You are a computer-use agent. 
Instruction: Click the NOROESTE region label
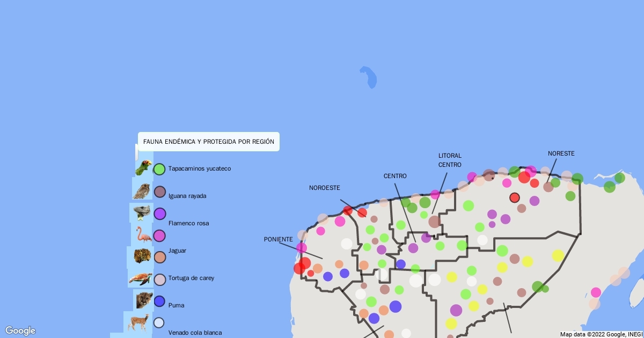pos(325,188)
